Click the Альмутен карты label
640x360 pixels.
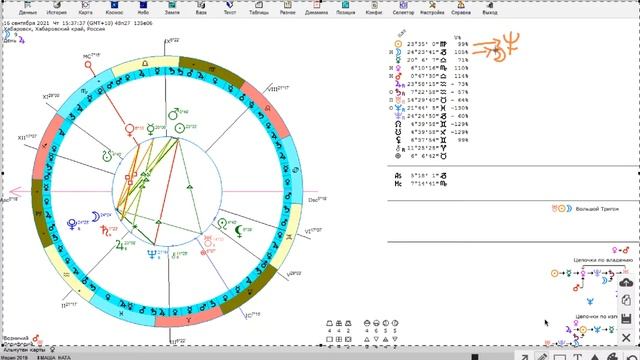24,350
